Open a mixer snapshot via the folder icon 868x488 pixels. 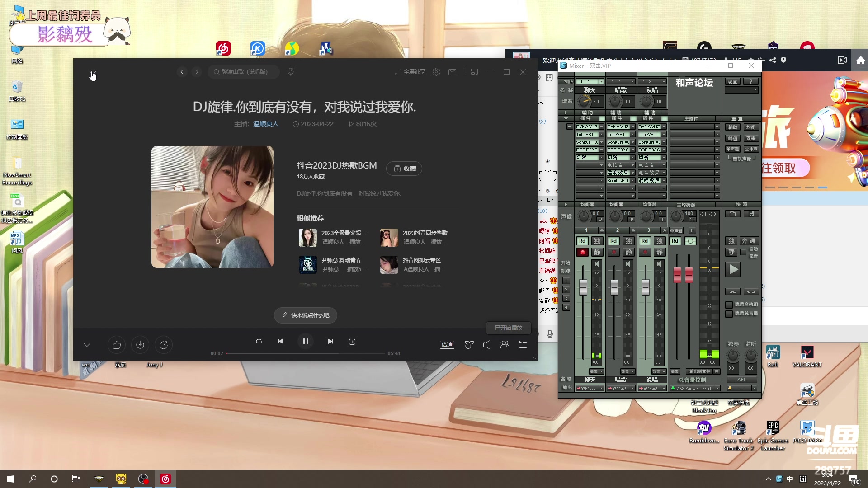[x=732, y=214]
